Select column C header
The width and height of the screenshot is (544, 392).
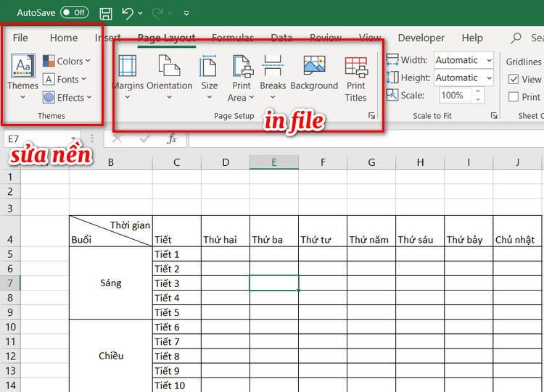point(176,162)
